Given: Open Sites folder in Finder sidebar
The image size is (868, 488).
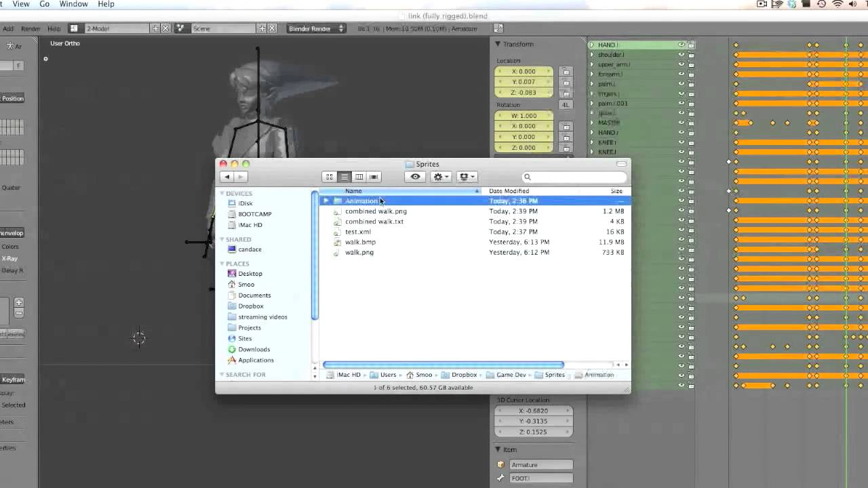Looking at the screenshot, I should click(x=245, y=339).
